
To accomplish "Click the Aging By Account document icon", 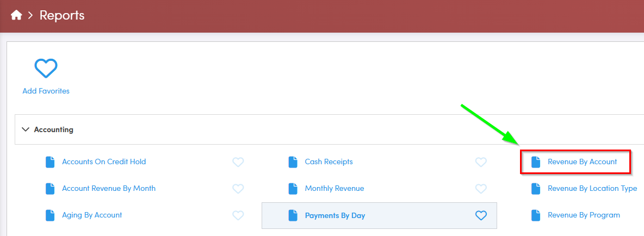I will coord(51,215).
